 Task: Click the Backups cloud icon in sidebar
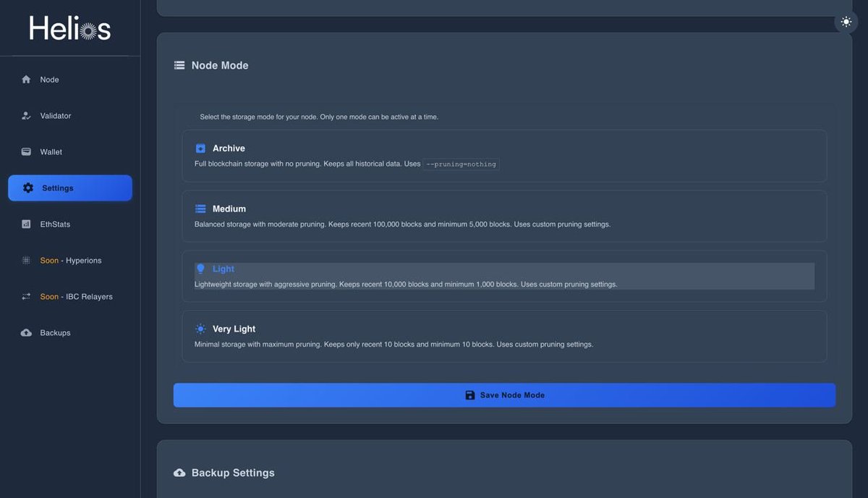(x=27, y=333)
